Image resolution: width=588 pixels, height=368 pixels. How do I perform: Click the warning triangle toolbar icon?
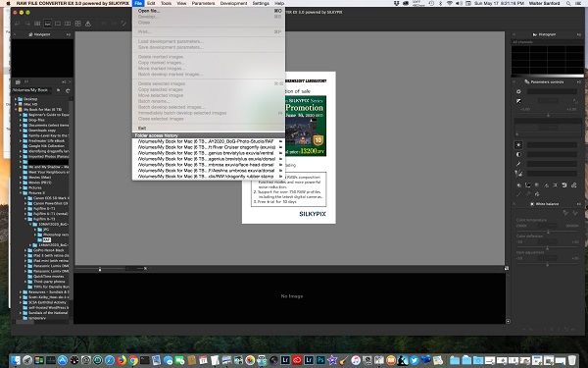pyautogui.click(x=88, y=24)
